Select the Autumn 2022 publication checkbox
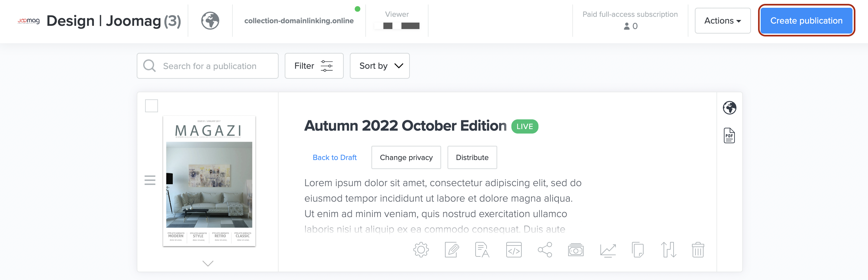868x280 pixels. (151, 106)
